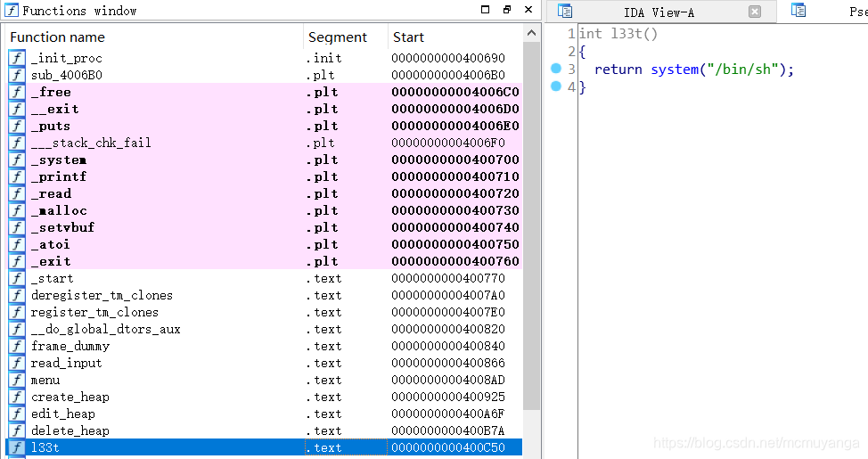Image resolution: width=868 pixels, height=459 pixels.
Task: Select the highlighted l33t function name
Action: 45,448
